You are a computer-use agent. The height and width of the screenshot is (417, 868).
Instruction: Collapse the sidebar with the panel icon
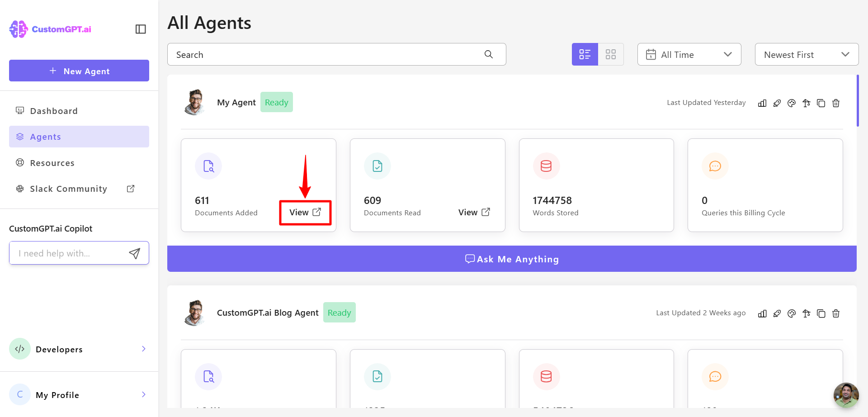[141, 29]
